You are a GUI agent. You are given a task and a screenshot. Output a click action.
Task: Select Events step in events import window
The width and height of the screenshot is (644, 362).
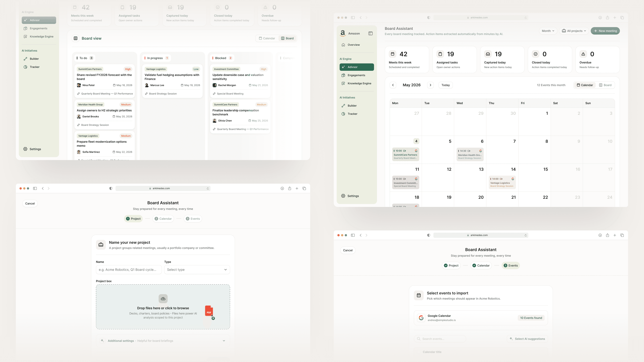click(x=511, y=266)
